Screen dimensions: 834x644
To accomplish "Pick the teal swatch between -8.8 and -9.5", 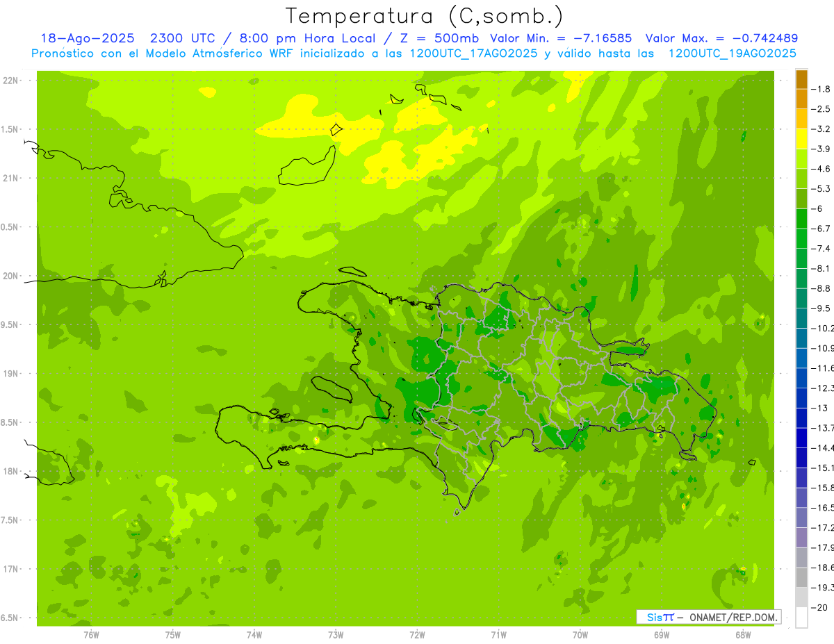I will (x=801, y=298).
